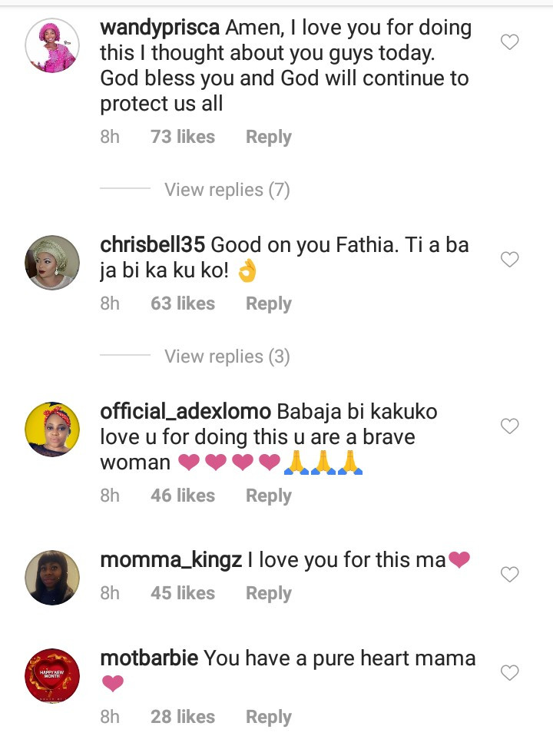See who gave motbarbie's comment 28 likes
The height and width of the screenshot is (756, 553).
[183, 718]
